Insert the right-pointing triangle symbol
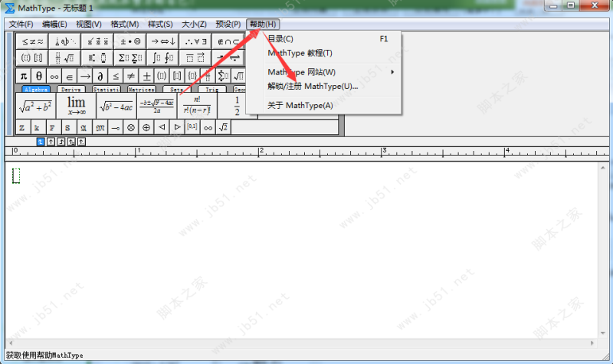This screenshot has width=613, height=364. click(x=177, y=127)
